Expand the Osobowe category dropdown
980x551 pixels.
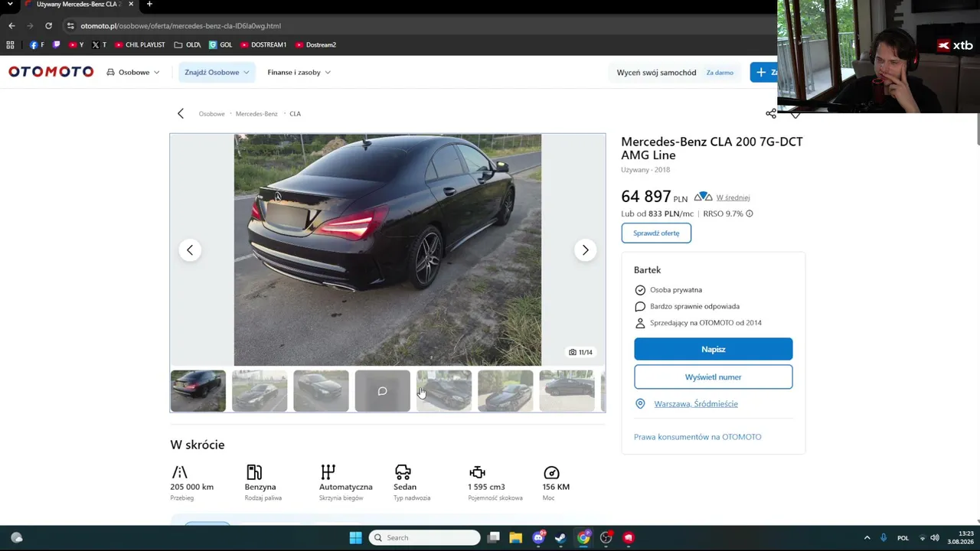[133, 72]
